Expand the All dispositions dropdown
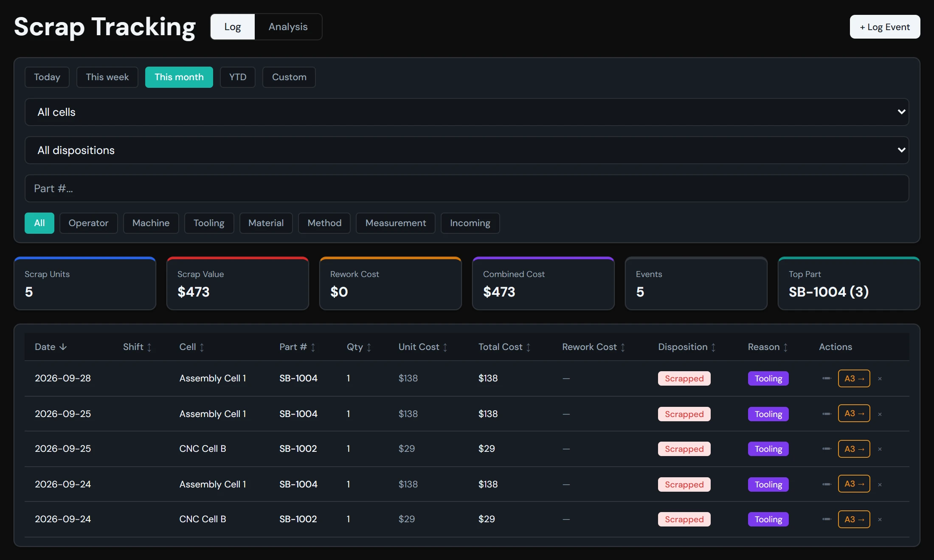Viewport: 934px width, 560px height. (467, 150)
